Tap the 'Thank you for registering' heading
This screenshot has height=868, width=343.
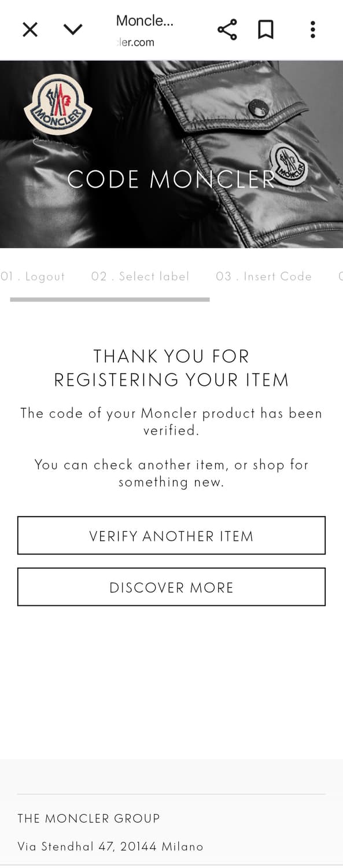(171, 368)
